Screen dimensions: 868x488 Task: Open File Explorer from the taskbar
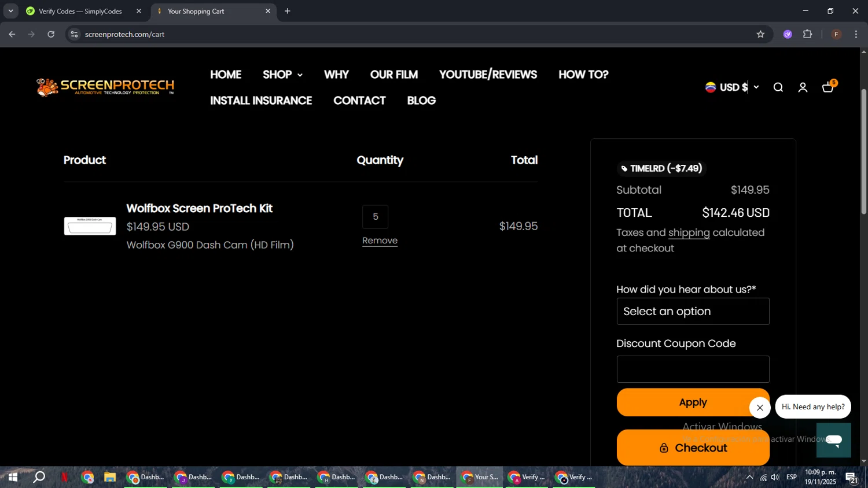[x=110, y=478]
